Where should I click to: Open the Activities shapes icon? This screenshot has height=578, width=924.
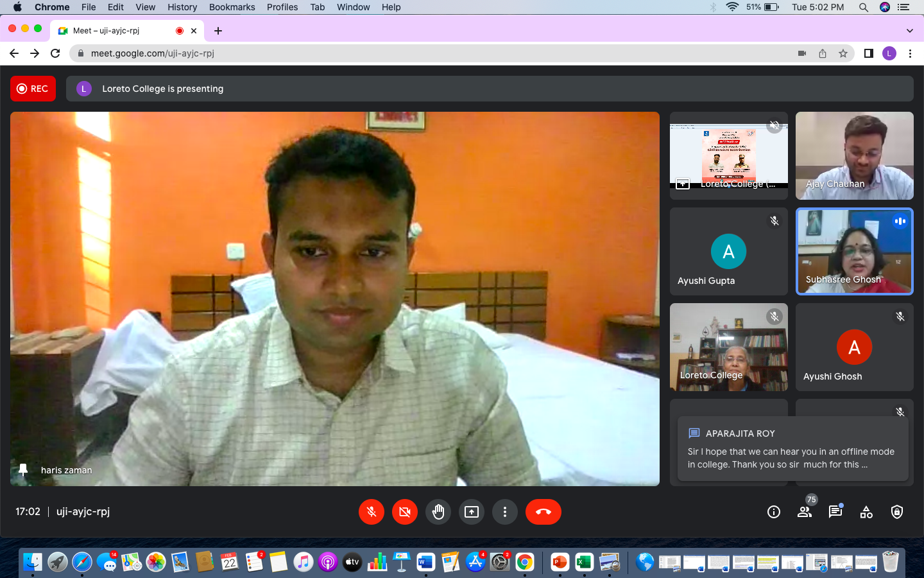pyautogui.click(x=866, y=512)
